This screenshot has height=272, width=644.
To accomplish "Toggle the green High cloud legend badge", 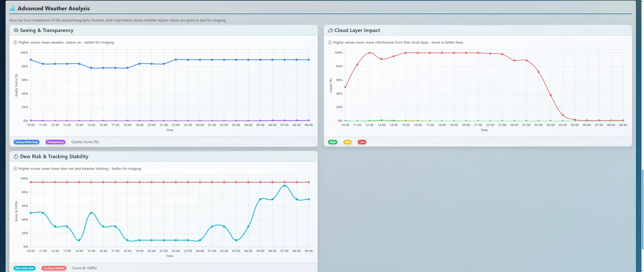I will [x=332, y=142].
